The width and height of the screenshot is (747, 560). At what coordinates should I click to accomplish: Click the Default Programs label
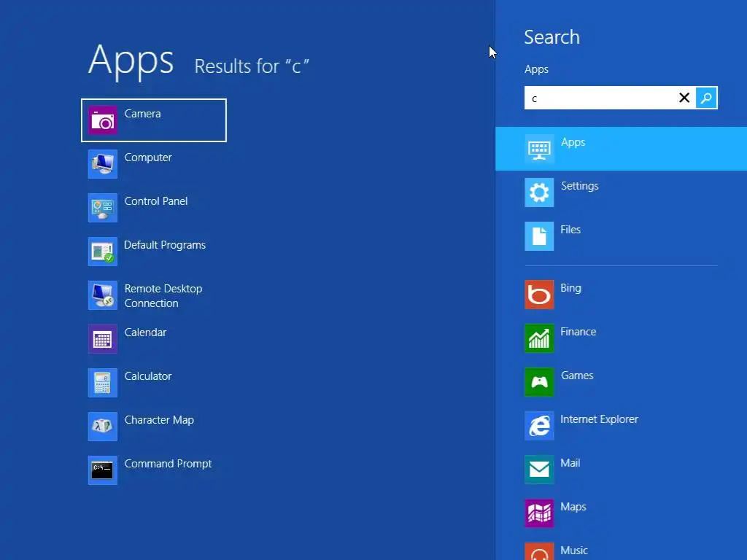click(x=165, y=245)
